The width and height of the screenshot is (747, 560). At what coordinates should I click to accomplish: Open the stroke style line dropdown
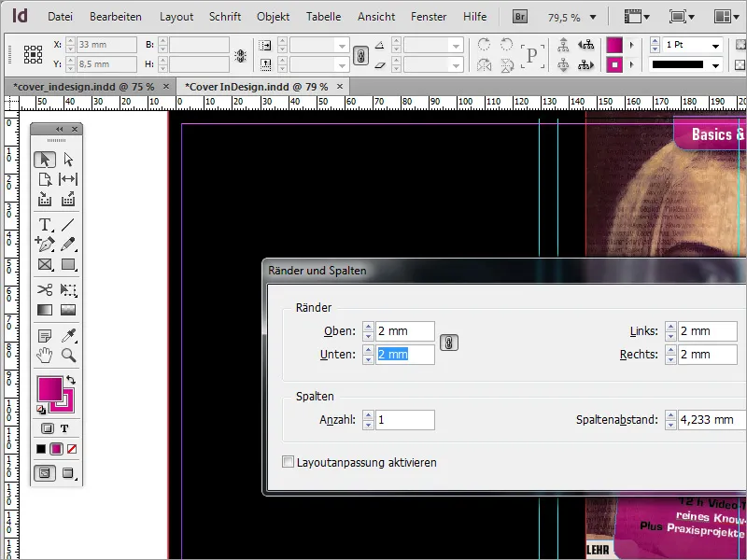[715, 65]
